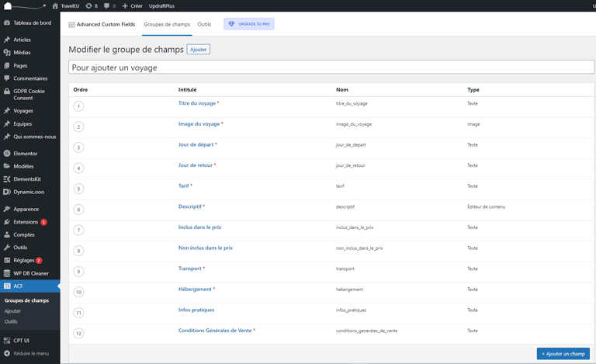
Task: Click the Tableau de bord dashboard item
Action: [x=32, y=23]
